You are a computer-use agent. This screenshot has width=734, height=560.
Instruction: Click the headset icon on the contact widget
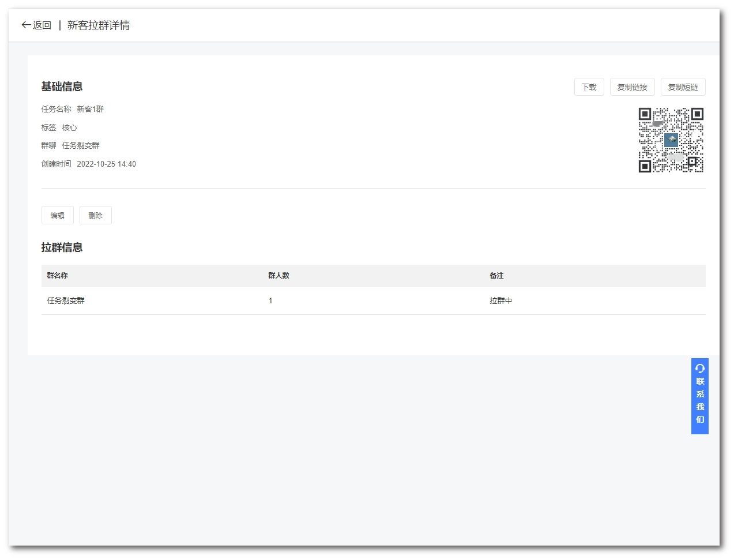click(x=699, y=369)
